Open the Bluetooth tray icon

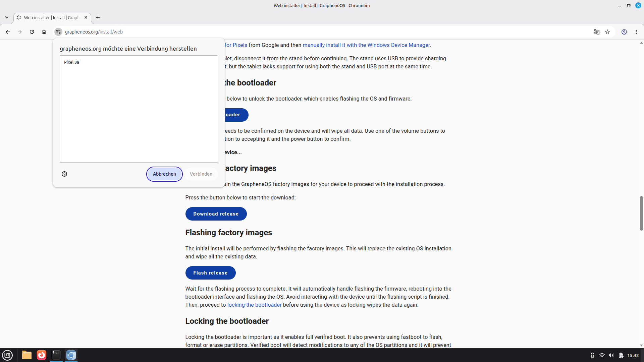(x=592, y=356)
